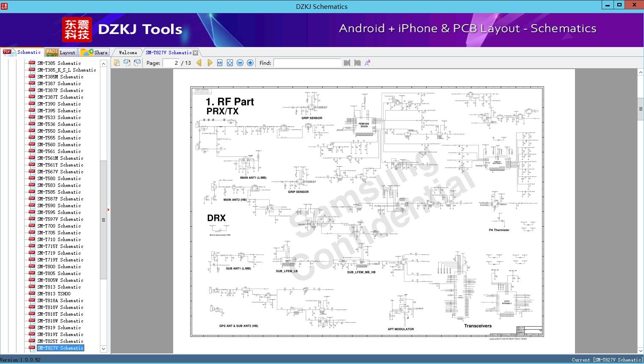Click the PDF icon beside SM-T827V Schematic
Image resolution: width=644 pixels, height=364 pixels.
(32, 347)
